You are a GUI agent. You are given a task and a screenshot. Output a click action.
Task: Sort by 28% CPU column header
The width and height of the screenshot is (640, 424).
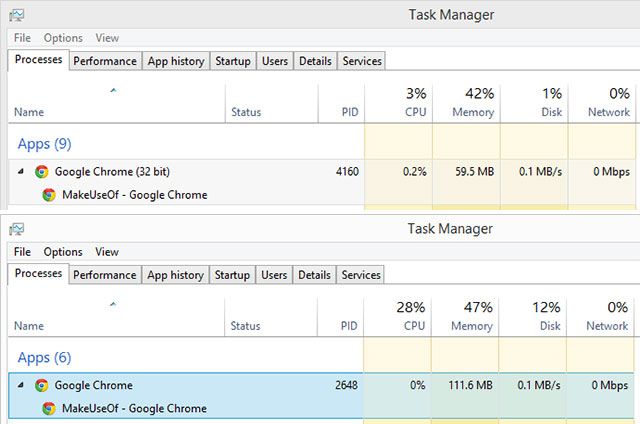397,317
